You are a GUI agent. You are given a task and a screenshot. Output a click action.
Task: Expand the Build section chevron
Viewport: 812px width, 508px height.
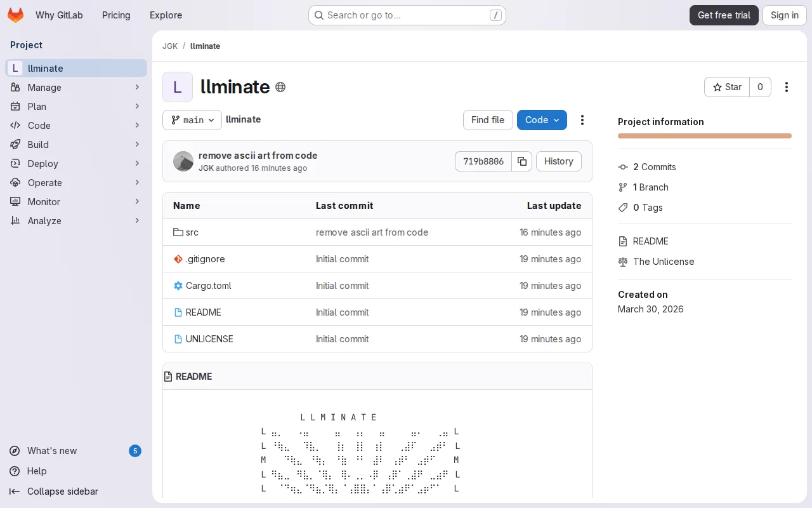(x=137, y=144)
